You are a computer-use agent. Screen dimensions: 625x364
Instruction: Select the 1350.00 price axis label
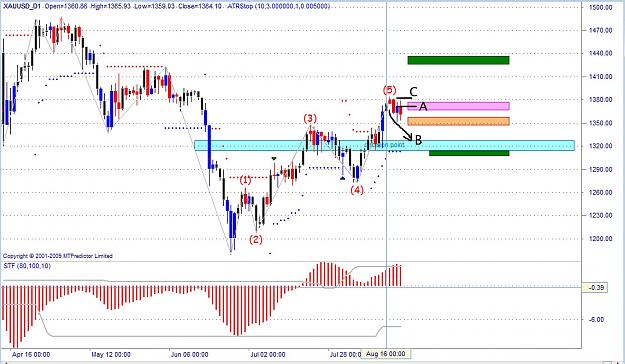point(600,123)
